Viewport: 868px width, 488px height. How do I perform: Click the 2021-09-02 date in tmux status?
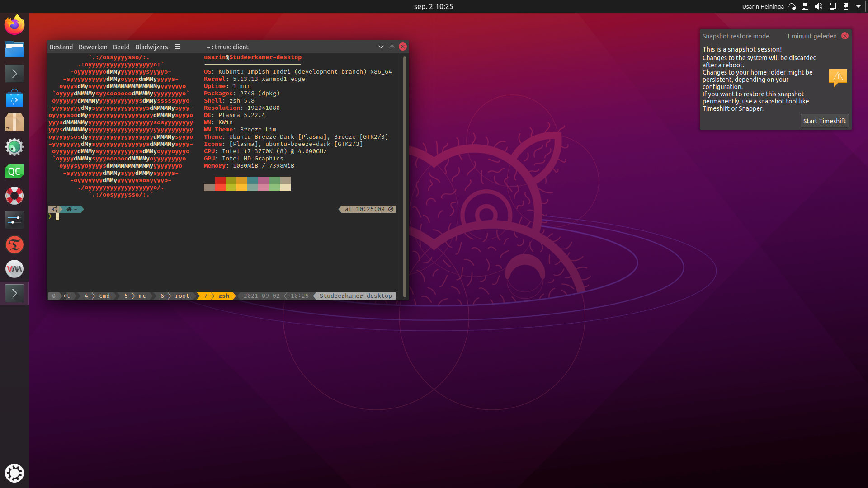(x=262, y=296)
